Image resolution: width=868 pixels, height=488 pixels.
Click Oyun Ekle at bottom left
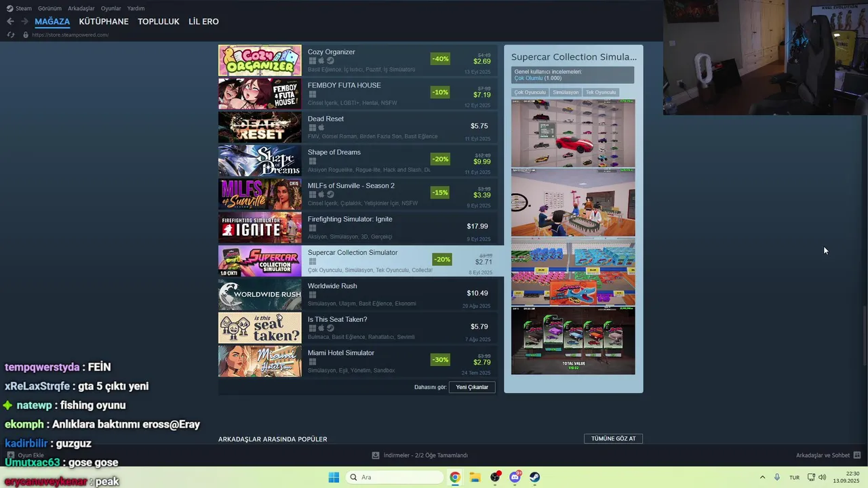click(31, 455)
